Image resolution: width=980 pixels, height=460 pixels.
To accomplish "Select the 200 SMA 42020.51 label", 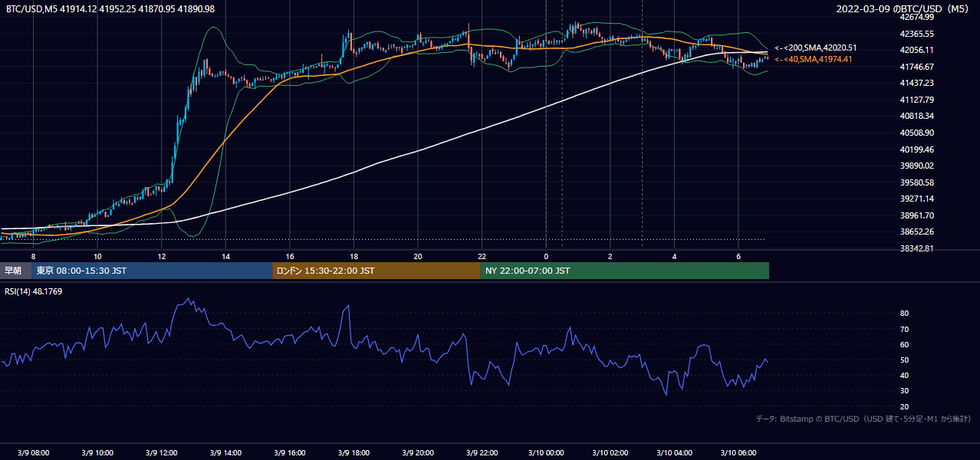I will point(815,48).
